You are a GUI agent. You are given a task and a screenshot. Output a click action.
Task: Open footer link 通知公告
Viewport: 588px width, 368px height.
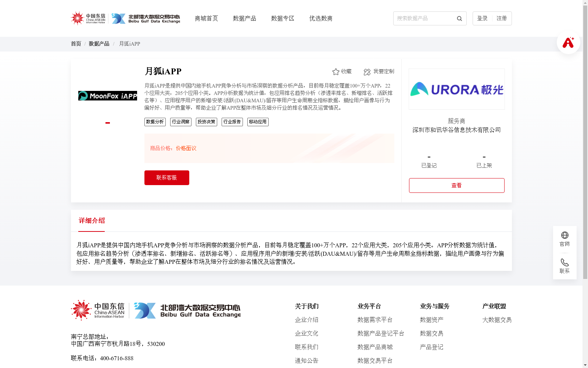306,361
